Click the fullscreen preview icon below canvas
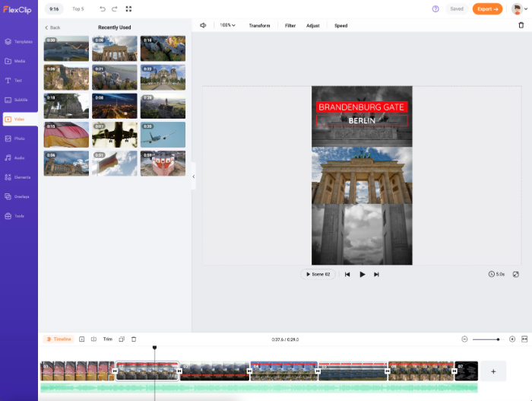Screen dimensions: 532x401 click(516, 274)
